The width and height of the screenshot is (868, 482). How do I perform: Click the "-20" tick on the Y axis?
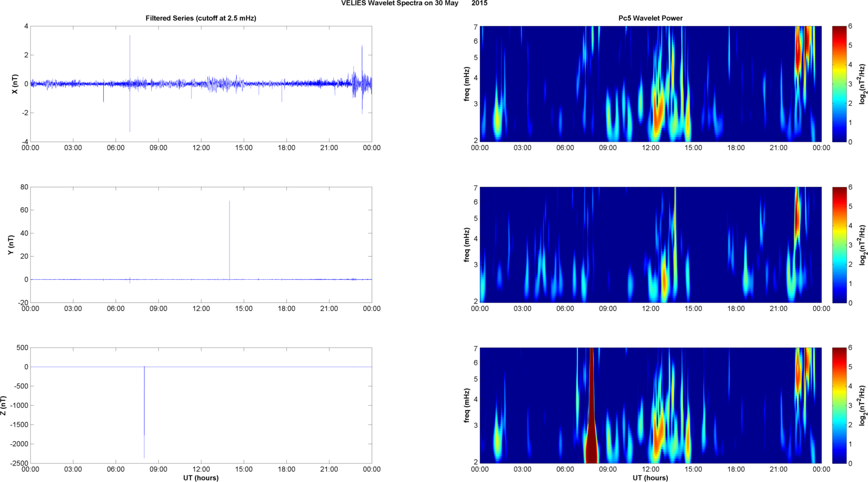(23, 302)
